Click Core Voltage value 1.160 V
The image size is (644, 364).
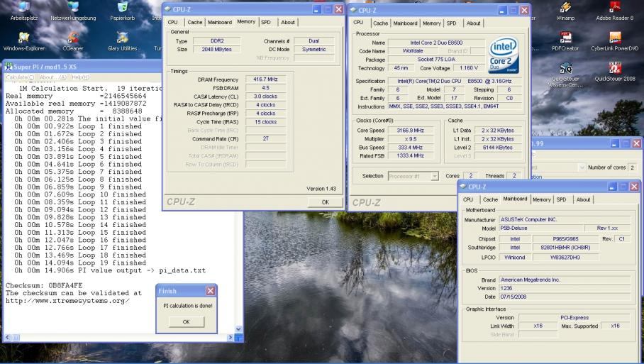(469, 68)
